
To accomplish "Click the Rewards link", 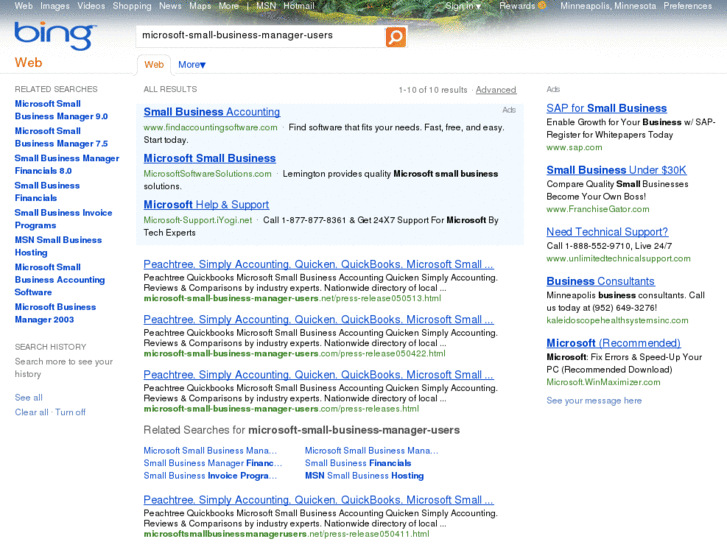I will point(517,6).
